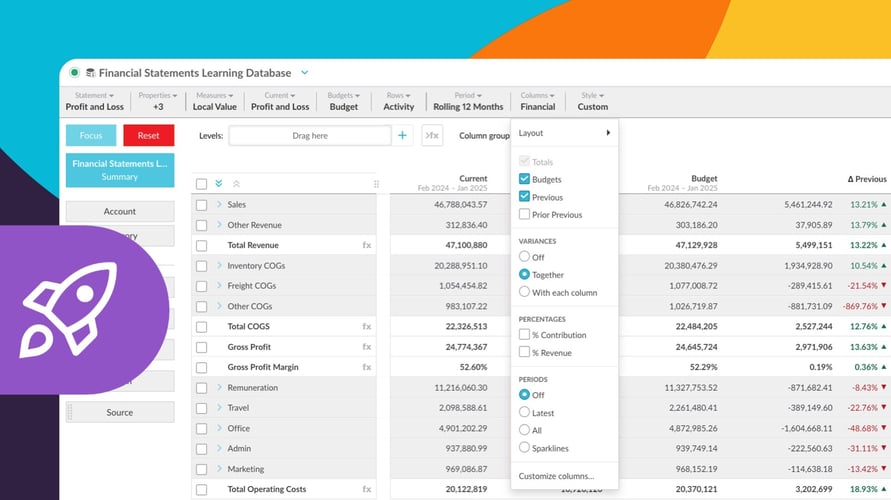Click the plus icon beside Levels box
Image resolution: width=891 pixels, height=500 pixels.
click(402, 135)
